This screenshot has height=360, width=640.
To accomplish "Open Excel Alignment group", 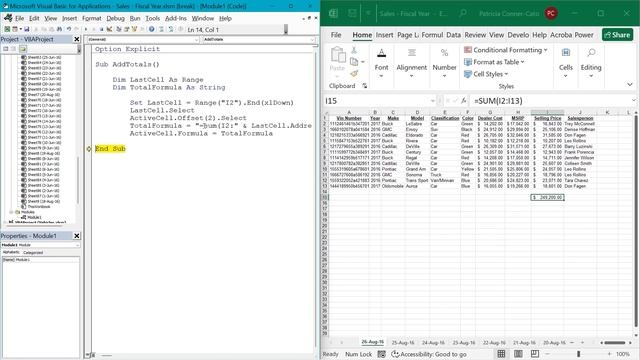I will (x=411, y=63).
